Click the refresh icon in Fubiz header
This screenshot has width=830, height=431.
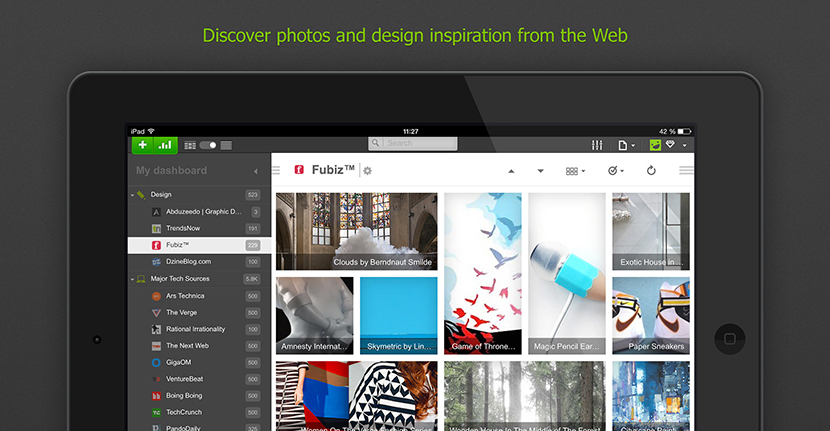pyautogui.click(x=651, y=170)
